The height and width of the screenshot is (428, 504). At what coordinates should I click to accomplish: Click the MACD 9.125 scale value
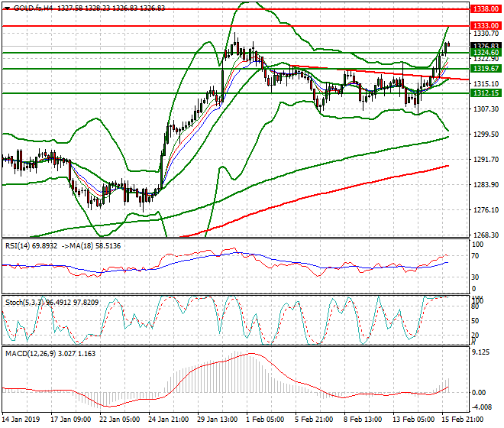[480, 352]
